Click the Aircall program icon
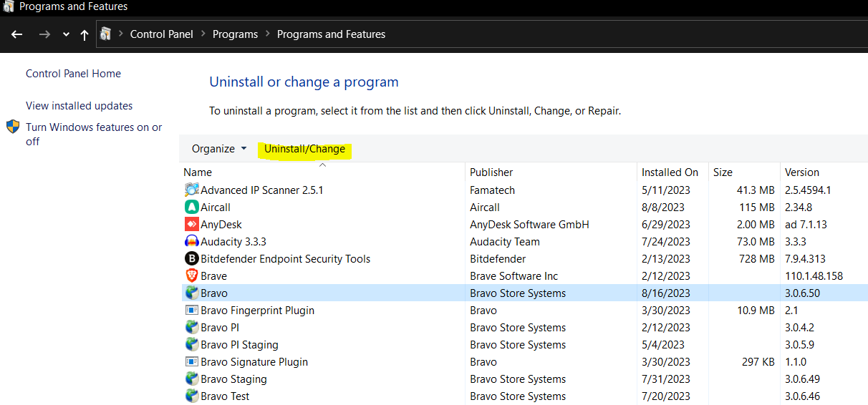Viewport: 868px width, 405px height. coord(191,208)
